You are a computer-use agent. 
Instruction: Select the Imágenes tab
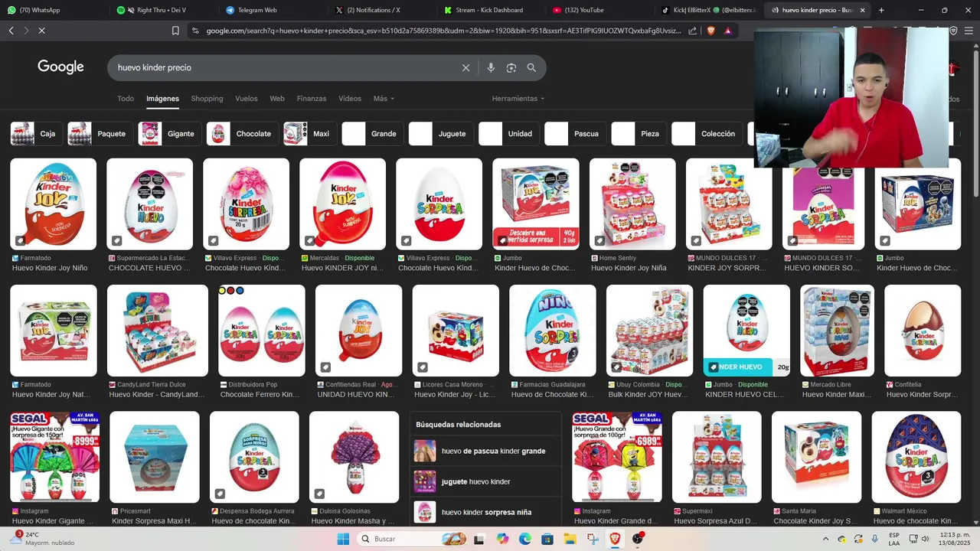(x=162, y=99)
